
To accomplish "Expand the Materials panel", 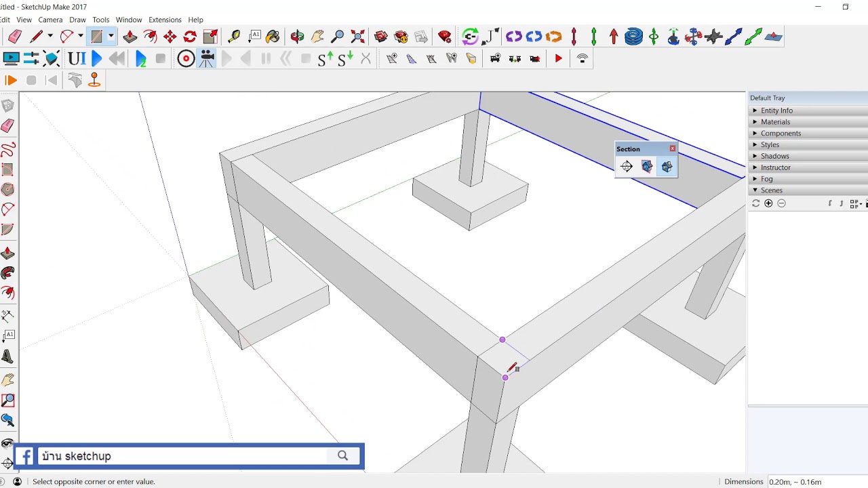I will click(x=808, y=122).
